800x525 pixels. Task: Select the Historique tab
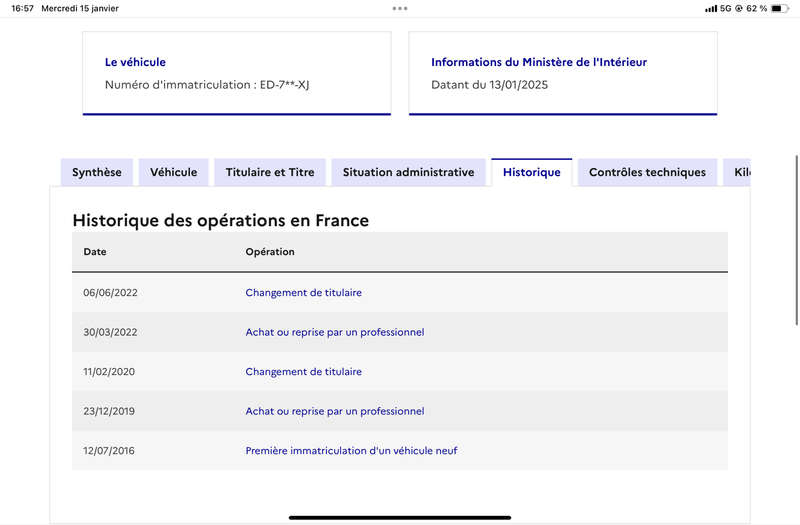coord(532,172)
